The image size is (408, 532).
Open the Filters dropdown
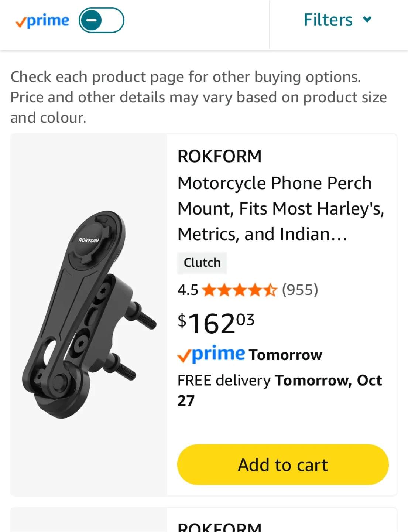328,20
